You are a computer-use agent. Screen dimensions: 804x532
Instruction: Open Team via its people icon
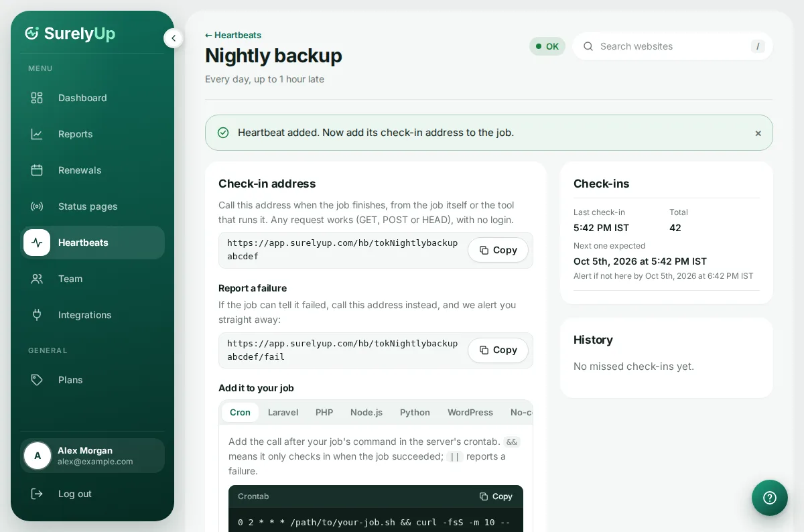[x=37, y=279]
